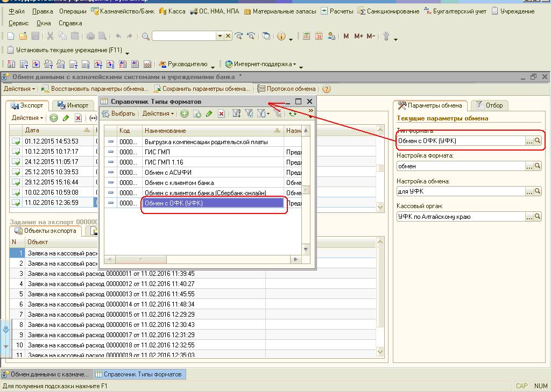Refresh the Типы форматов list with green arrows icon
551x392 pixels.
[292, 114]
